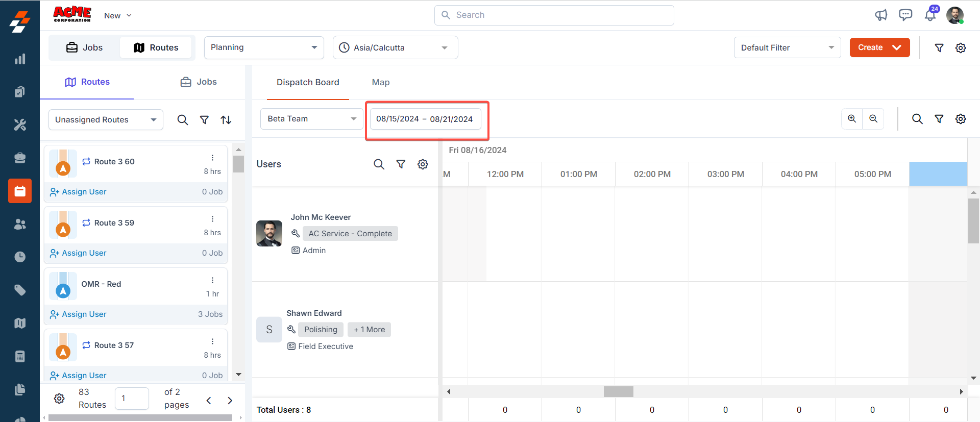This screenshot has height=422, width=980.
Task: Open three-dot menu for Route 3 60
Action: pos(212,158)
